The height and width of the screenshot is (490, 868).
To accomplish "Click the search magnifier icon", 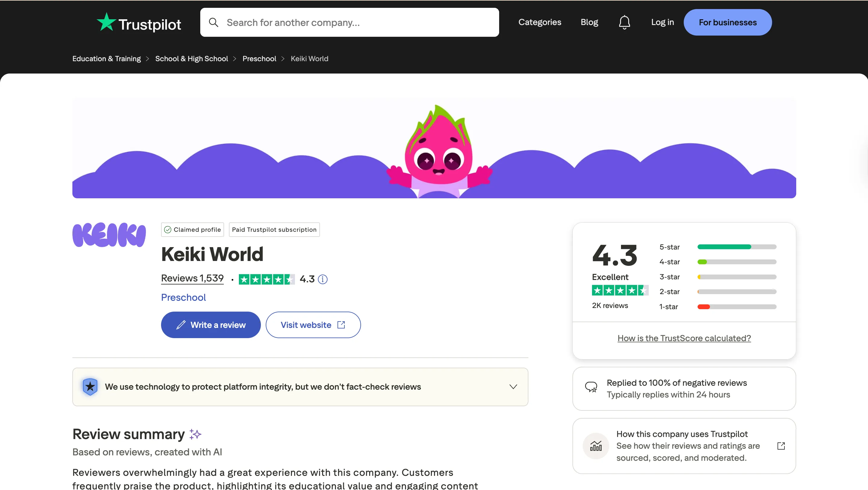I will point(213,22).
